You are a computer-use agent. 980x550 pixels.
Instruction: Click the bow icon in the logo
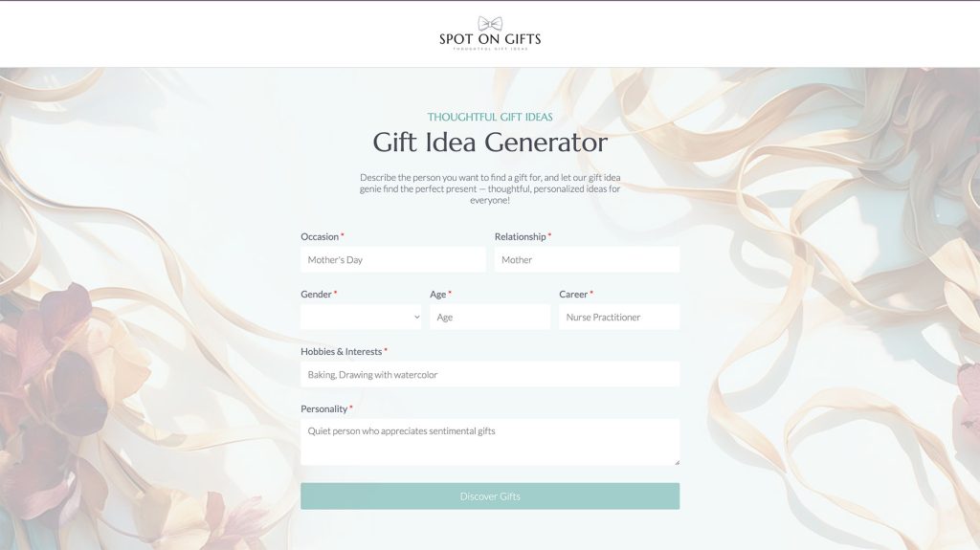(490, 23)
